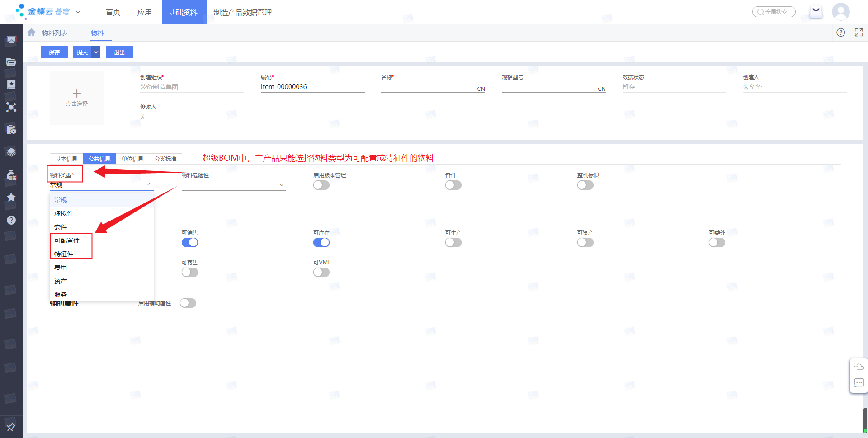868x438 pixels.
Task: Choose 套件 in the dropdown list
Action: point(102,227)
